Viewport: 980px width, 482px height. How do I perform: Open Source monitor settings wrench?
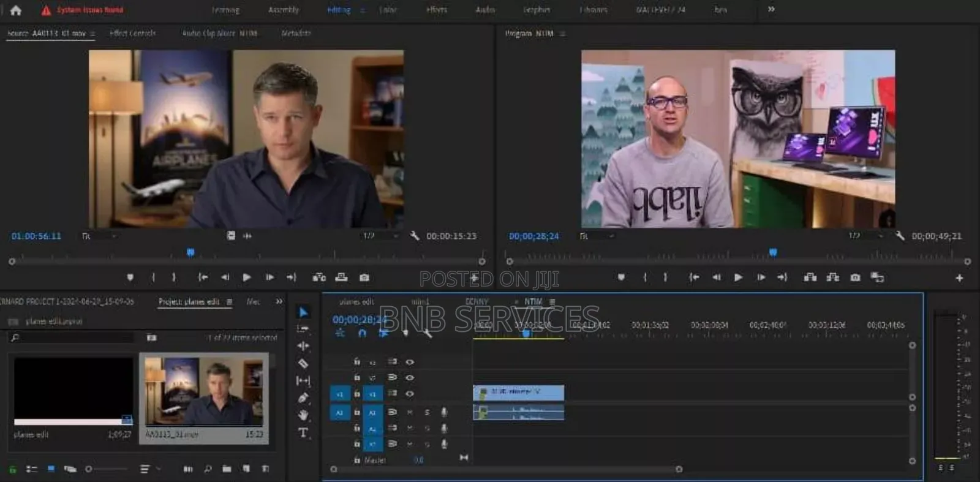(415, 236)
